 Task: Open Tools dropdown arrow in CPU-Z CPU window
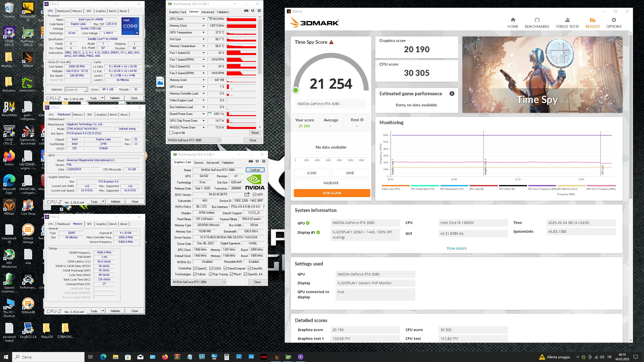(x=102, y=98)
